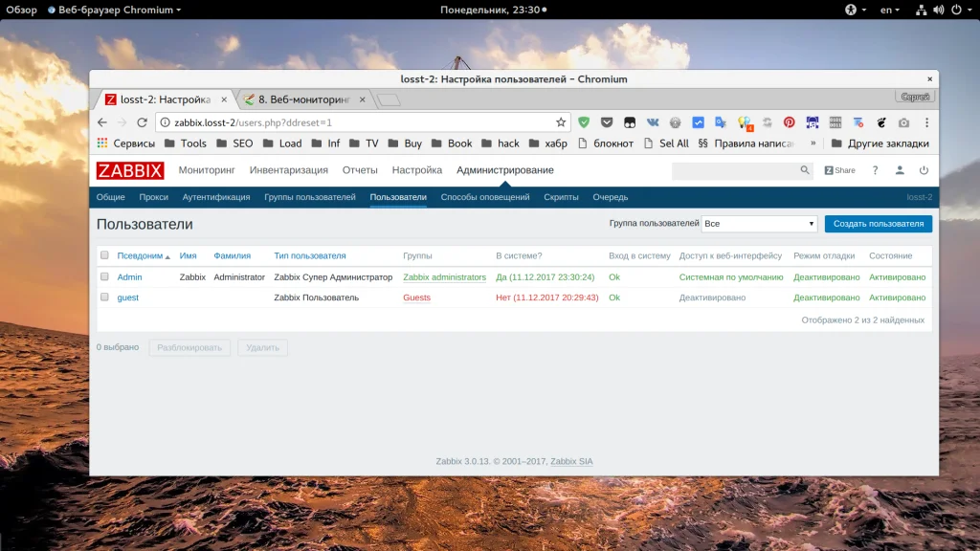The image size is (980, 551).
Task: Reload the page in the browser
Action: [x=143, y=122]
